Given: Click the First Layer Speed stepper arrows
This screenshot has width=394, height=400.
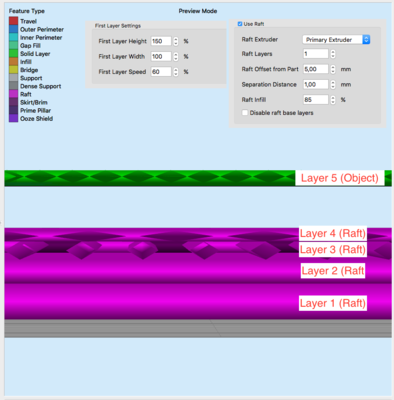Looking at the screenshot, I should 176,72.
